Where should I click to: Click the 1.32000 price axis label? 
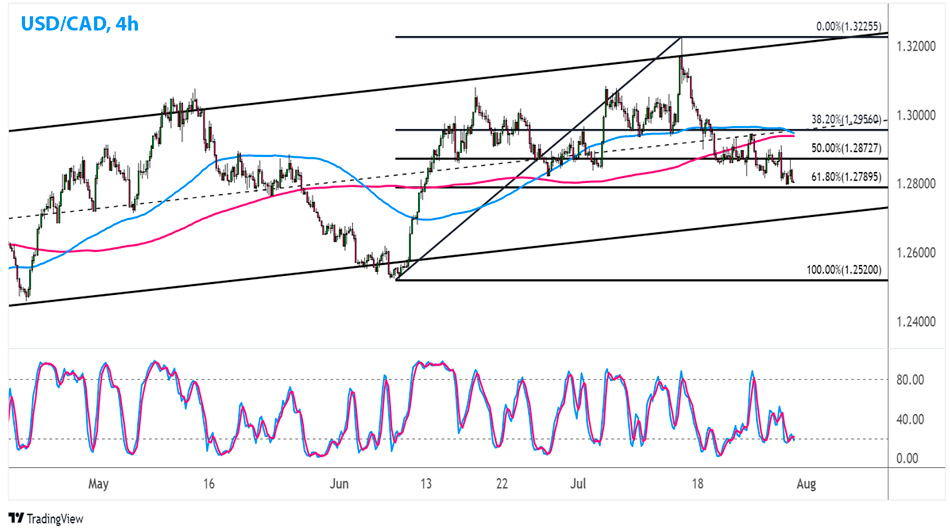click(x=916, y=46)
